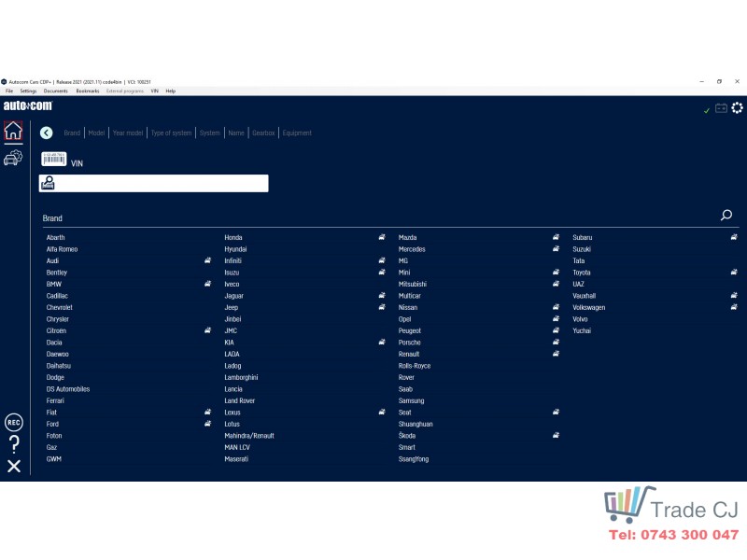Pick Iveco from the brand list

[x=232, y=284]
